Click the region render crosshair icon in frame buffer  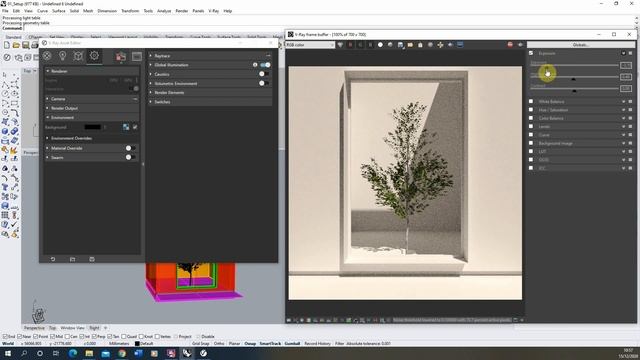[x=440, y=45]
